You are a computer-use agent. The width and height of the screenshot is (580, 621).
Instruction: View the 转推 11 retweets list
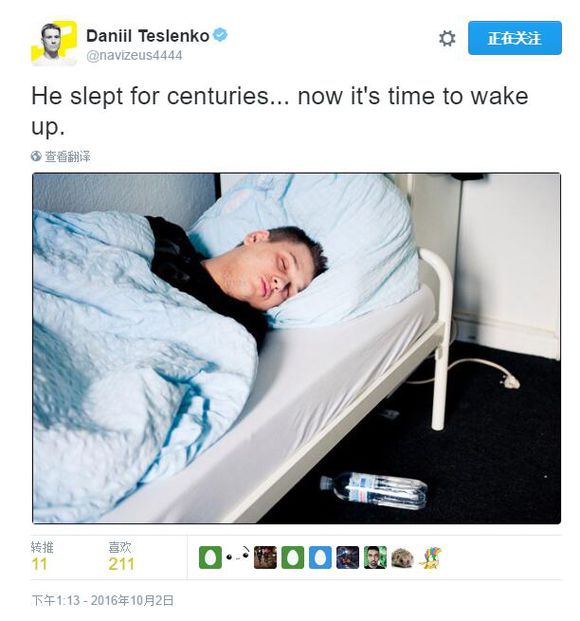42,556
